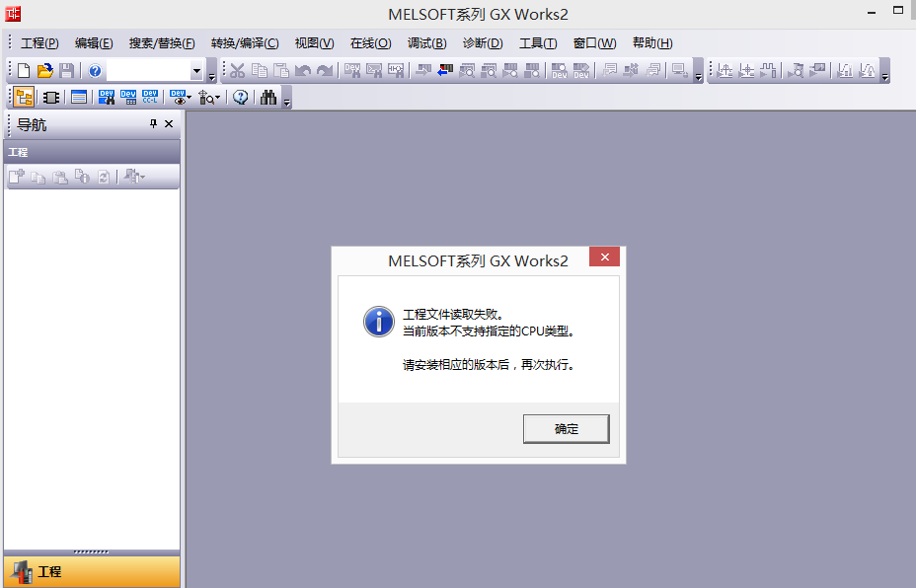Viewport: 916px width, 588px height.
Task: Close the error dialog with red X
Action: [604, 257]
